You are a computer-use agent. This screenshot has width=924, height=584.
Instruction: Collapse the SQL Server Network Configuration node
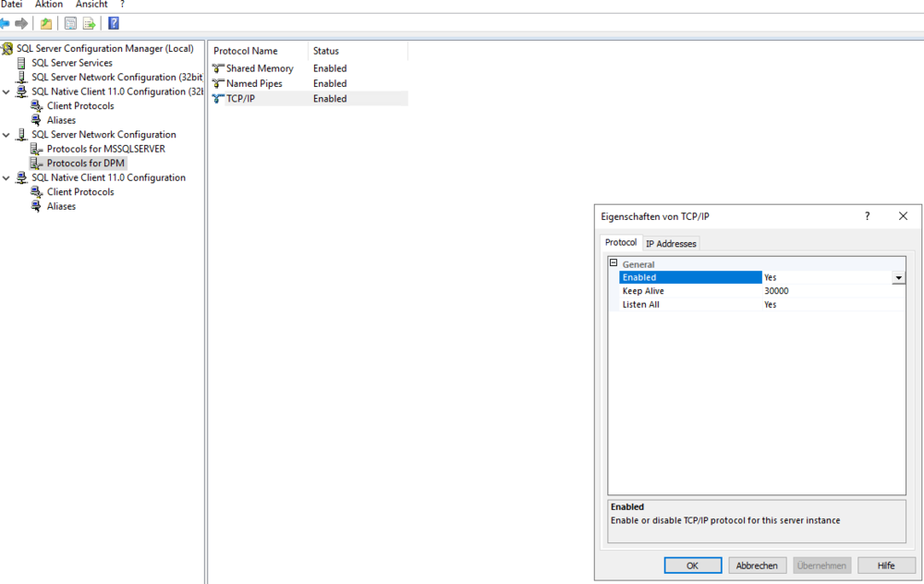pyautogui.click(x=7, y=135)
